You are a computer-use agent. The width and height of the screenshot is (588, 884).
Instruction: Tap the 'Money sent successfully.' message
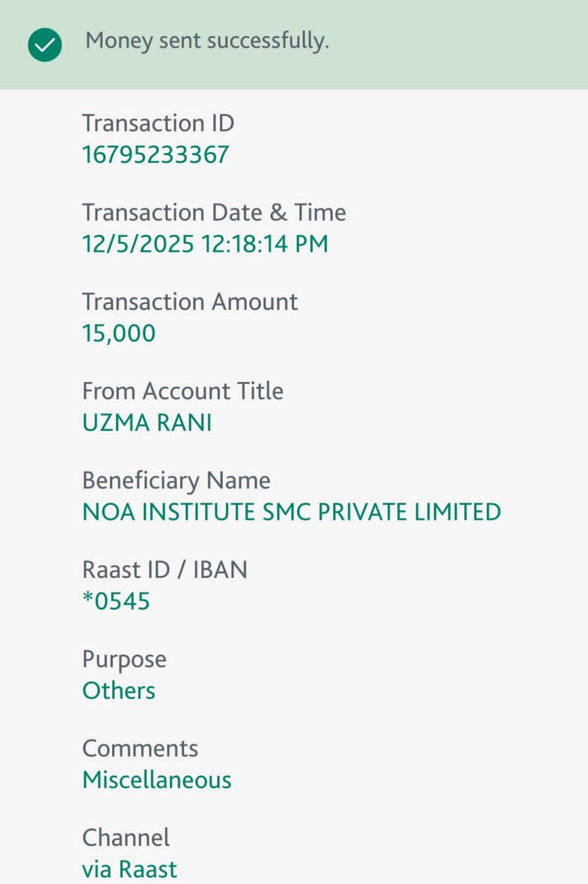[207, 41]
